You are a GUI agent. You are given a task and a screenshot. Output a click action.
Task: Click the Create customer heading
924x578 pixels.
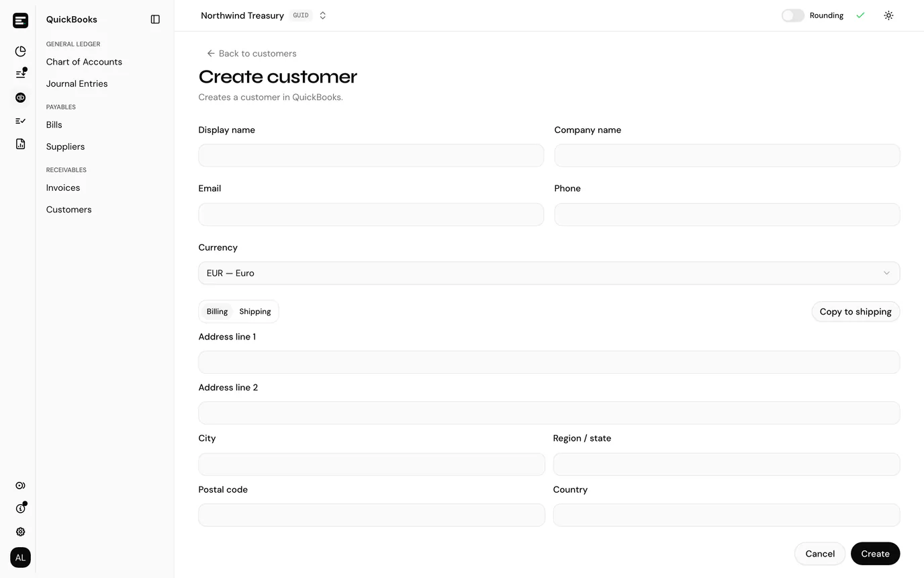[277, 77]
